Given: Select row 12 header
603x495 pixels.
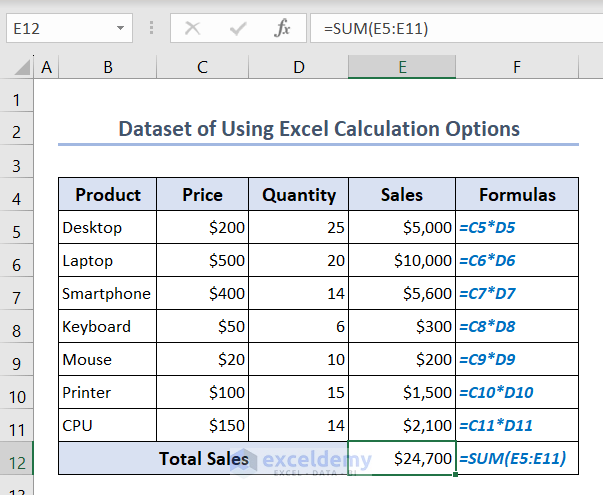Looking at the screenshot, I should [17, 459].
